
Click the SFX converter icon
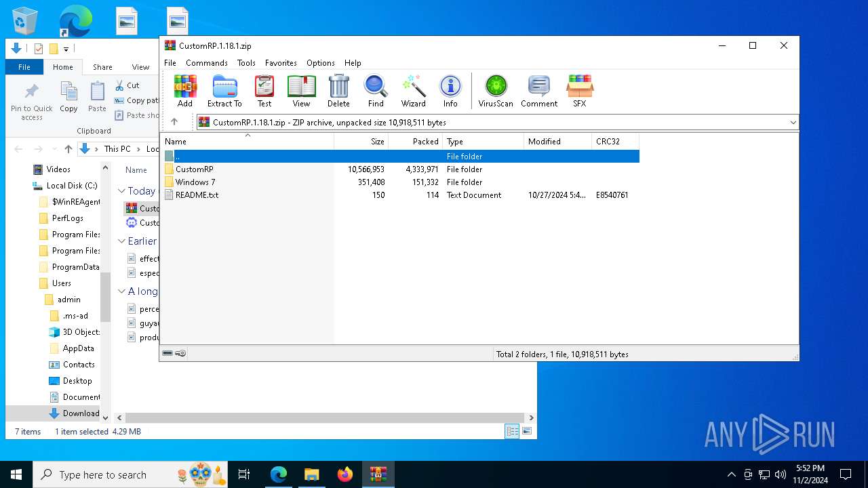pyautogui.click(x=580, y=91)
